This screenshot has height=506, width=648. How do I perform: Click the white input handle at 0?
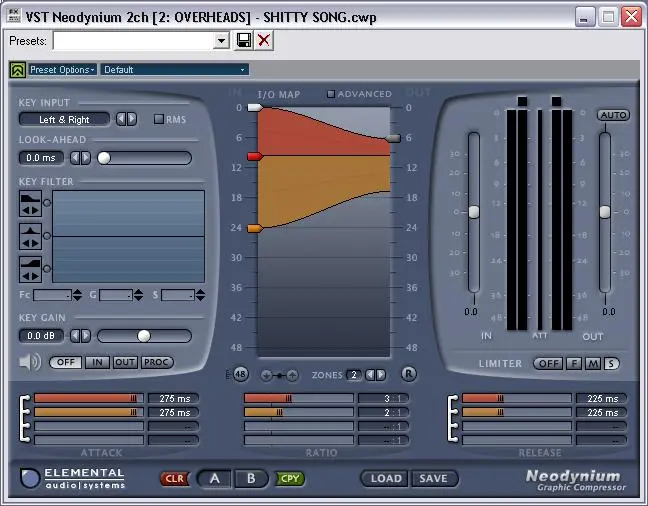[x=255, y=108]
